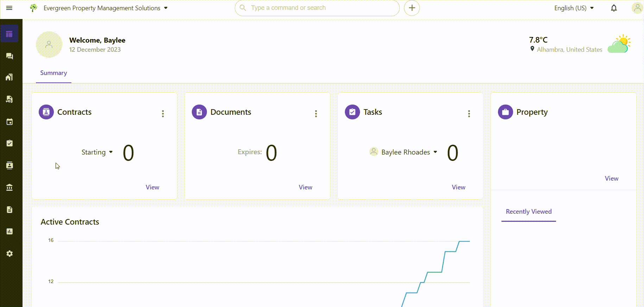Focus the command or search field
The image size is (644, 307).
tap(317, 8)
